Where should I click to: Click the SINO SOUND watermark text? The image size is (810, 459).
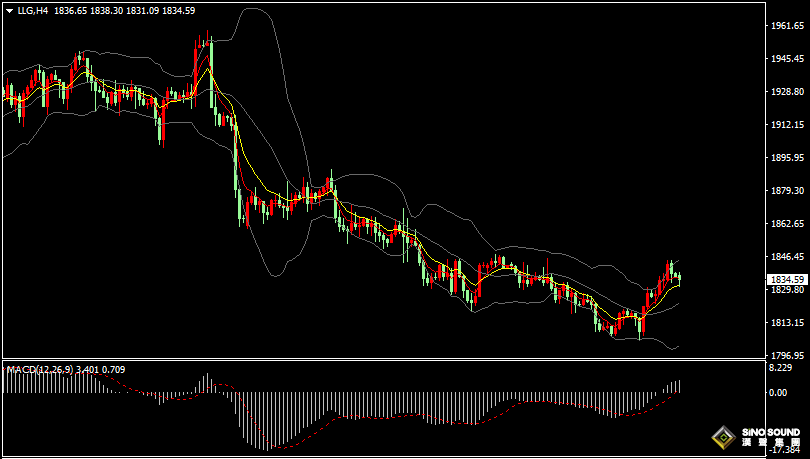tap(771, 432)
